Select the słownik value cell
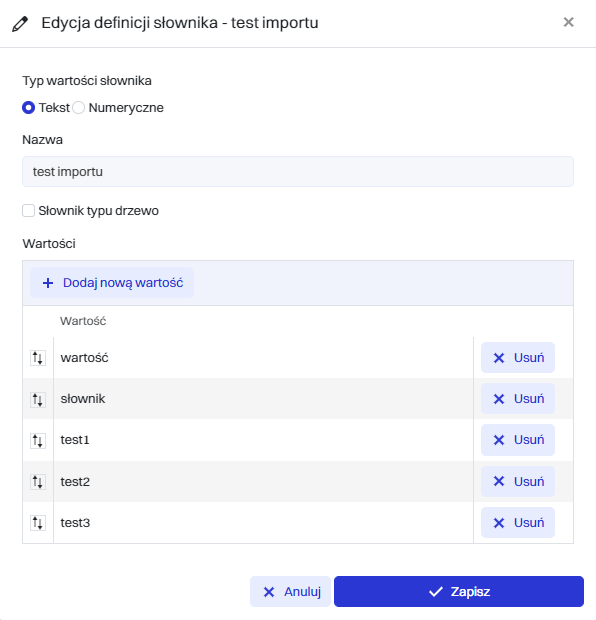 [263, 399]
